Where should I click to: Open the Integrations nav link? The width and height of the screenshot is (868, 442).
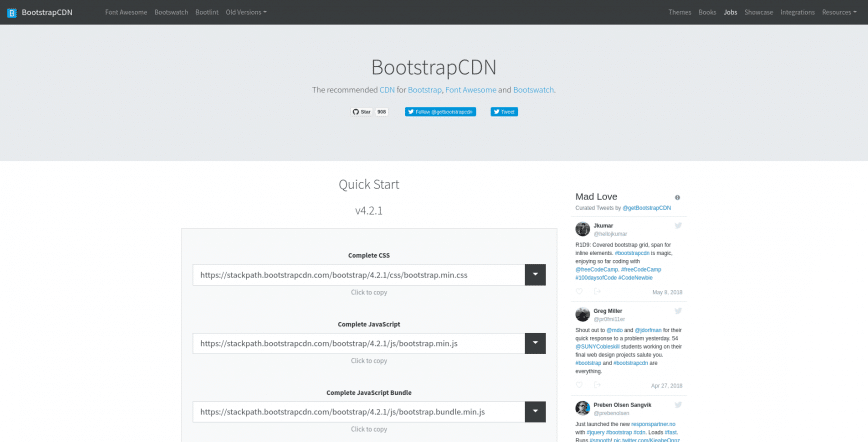point(798,12)
